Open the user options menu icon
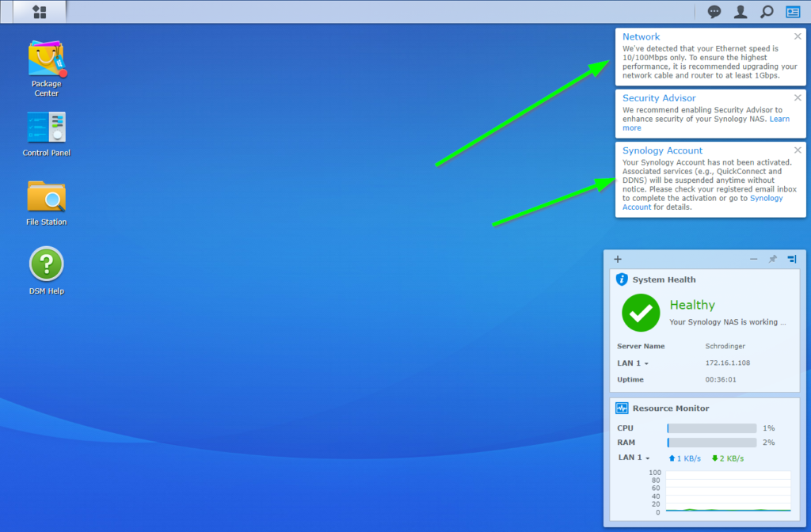 coord(741,12)
